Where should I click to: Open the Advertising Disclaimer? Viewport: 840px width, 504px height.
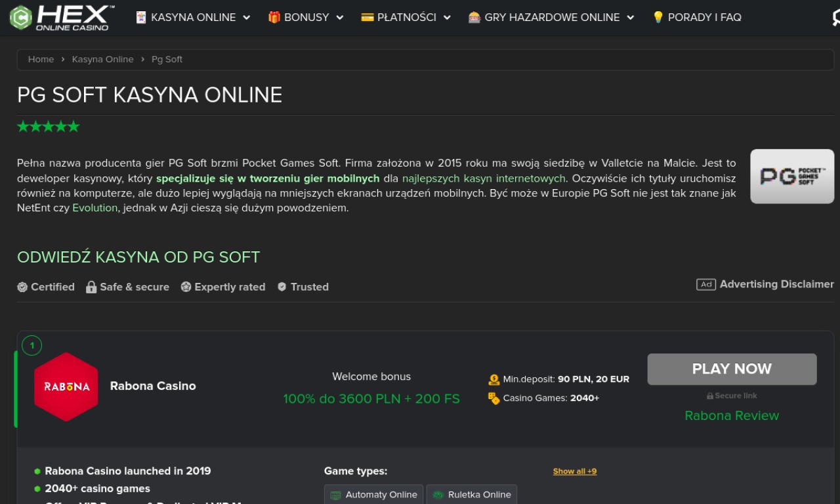[x=776, y=284]
